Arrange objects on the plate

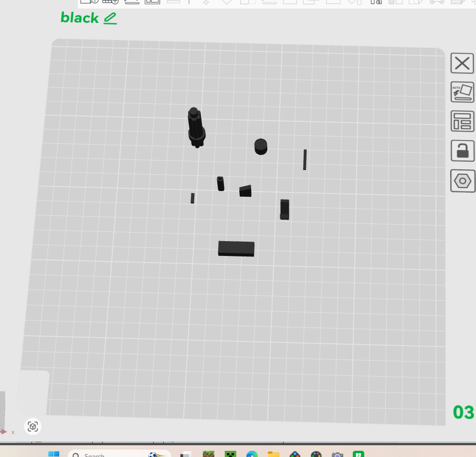click(x=462, y=121)
